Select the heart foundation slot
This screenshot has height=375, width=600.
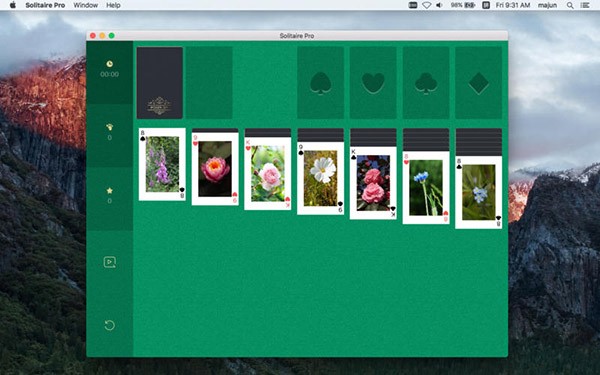[373, 83]
